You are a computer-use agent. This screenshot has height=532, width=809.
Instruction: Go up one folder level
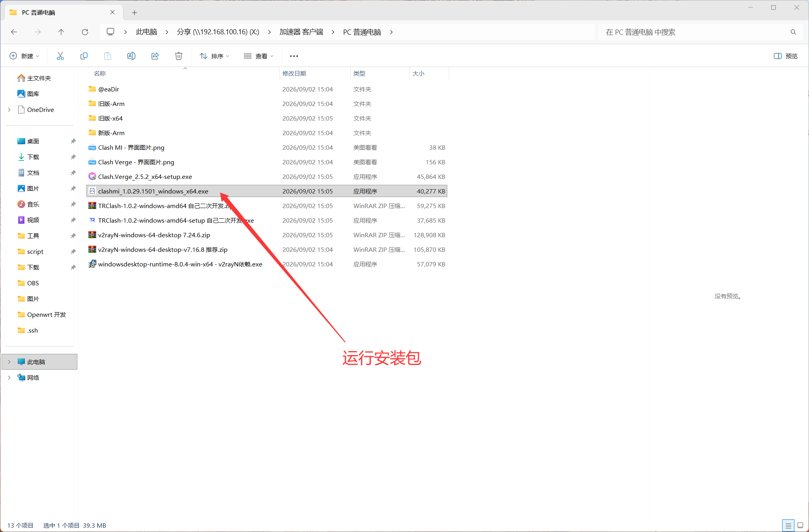pos(61,32)
